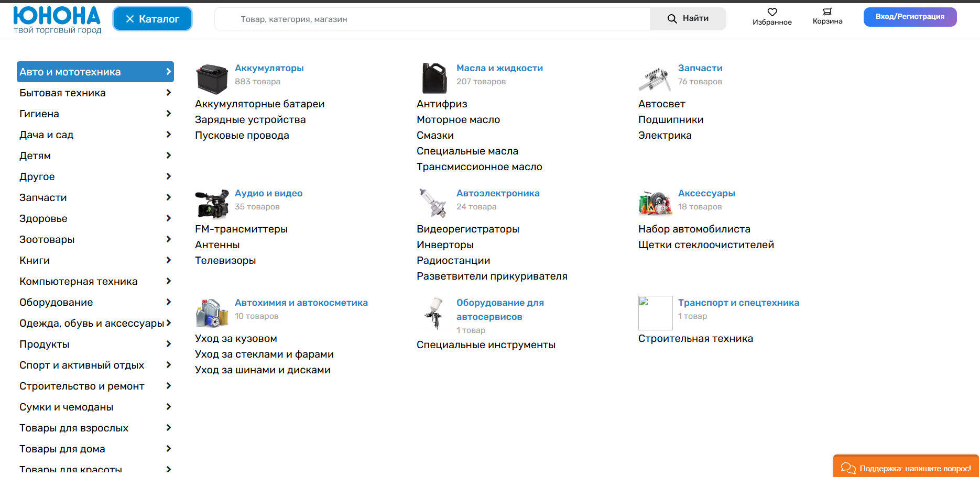Screen dimensions: 980x477
Task: Expand the Компьютерная техника chevron
Action: [168, 281]
